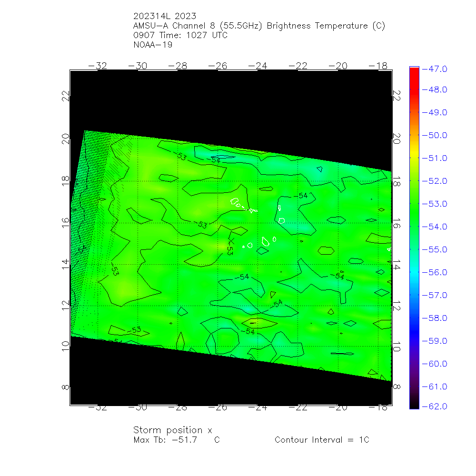Click the "Max Tb: -51.7 C" readout

tap(177, 440)
